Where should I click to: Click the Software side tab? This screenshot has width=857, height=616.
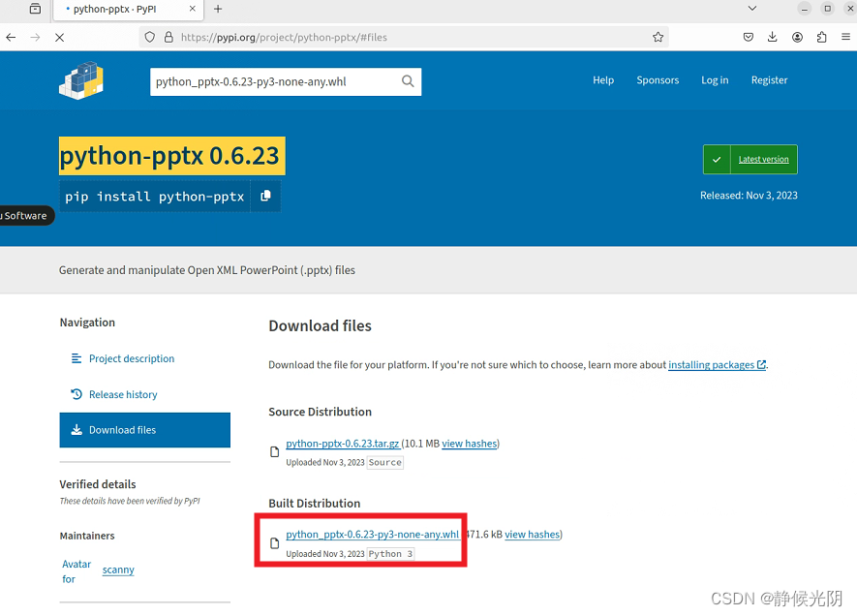pyautogui.click(x=25, y=215)
